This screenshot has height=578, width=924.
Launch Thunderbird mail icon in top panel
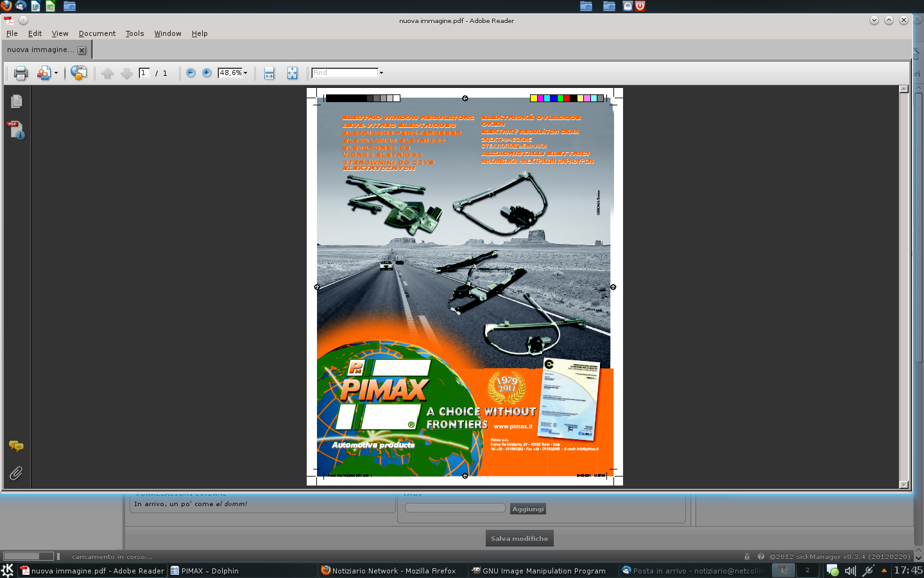[x=21, y=6]
